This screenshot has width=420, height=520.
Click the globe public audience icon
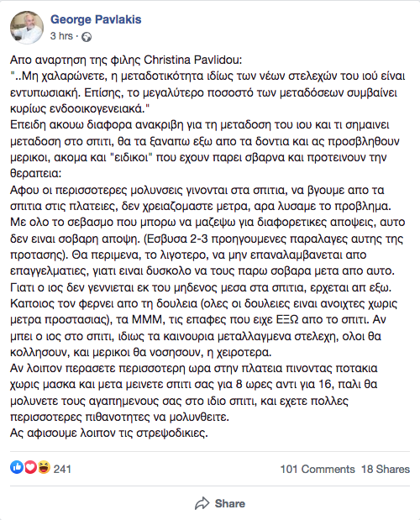pos(87,37)
